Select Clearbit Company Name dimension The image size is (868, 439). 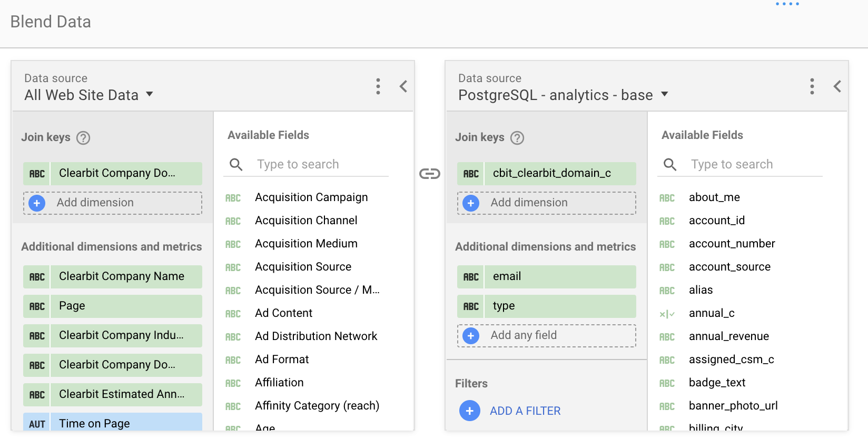point(113,277)
